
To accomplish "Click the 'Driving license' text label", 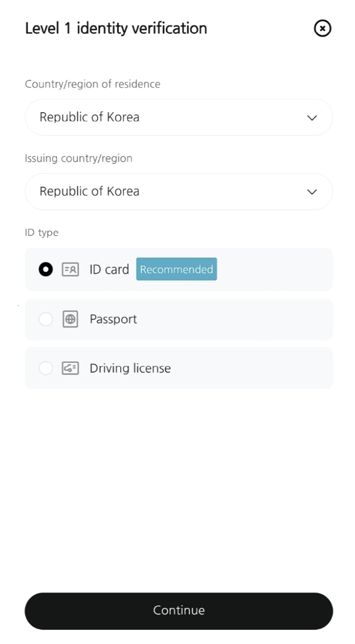I will coord(130,368).
